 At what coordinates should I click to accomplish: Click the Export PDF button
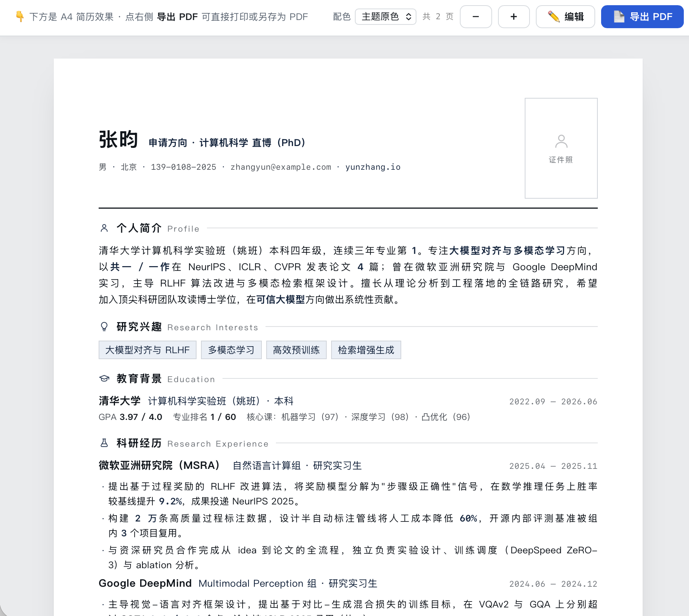coord(642,17)
